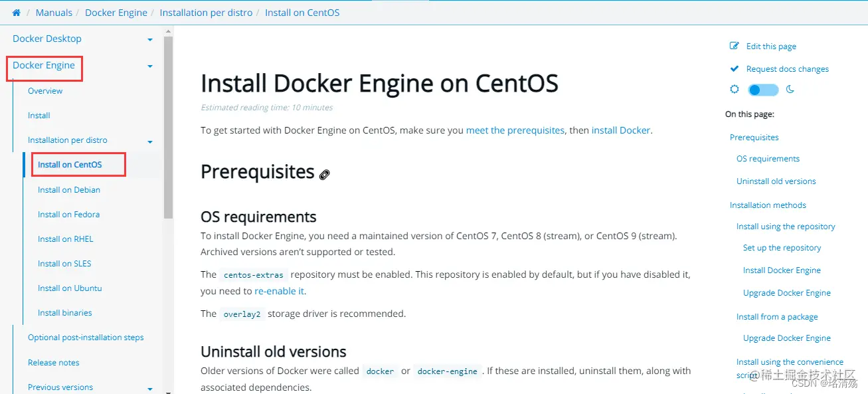Open the 're-enable it' link

click(279, 291)
